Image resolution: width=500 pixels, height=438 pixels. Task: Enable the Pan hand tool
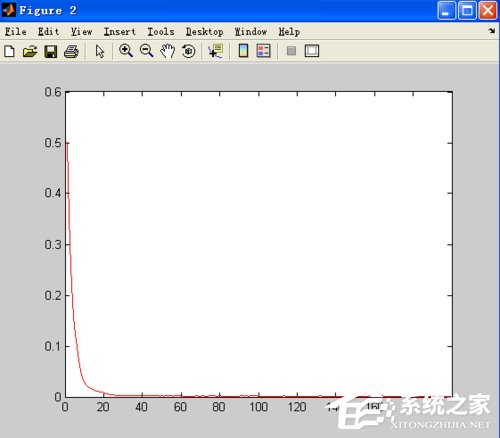pyautogui.click(x=167, y=51)
